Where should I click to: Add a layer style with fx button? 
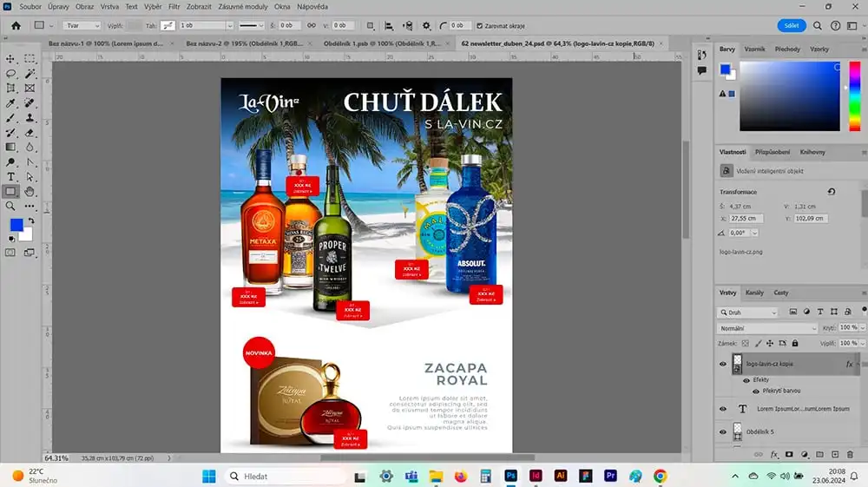(774, 454)
